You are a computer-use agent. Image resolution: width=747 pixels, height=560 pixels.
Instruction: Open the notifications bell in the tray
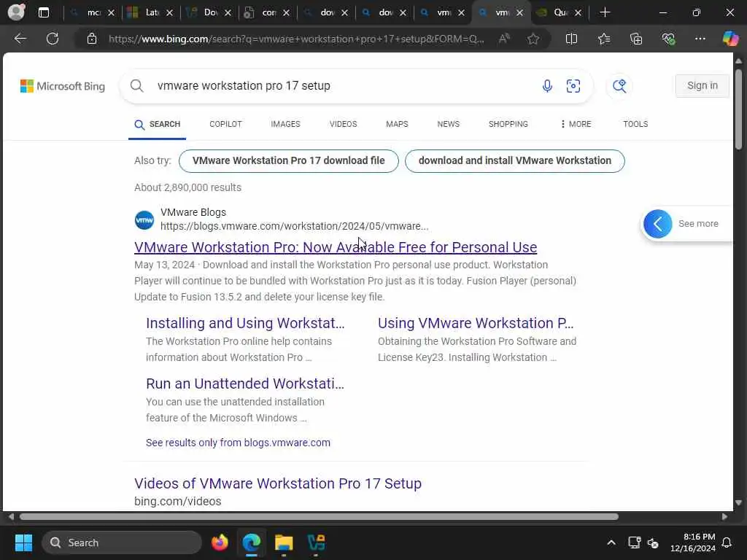click(727, 542)
